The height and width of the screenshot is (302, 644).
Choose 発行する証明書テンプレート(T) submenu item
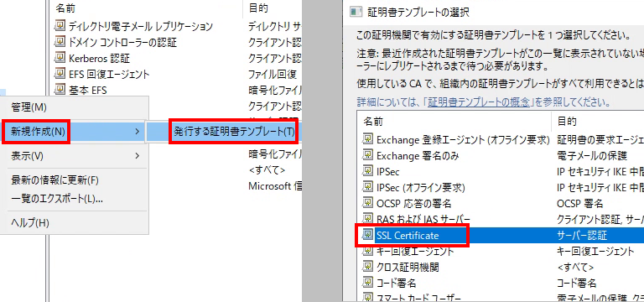pyautogui.click(x=234, y=132)
